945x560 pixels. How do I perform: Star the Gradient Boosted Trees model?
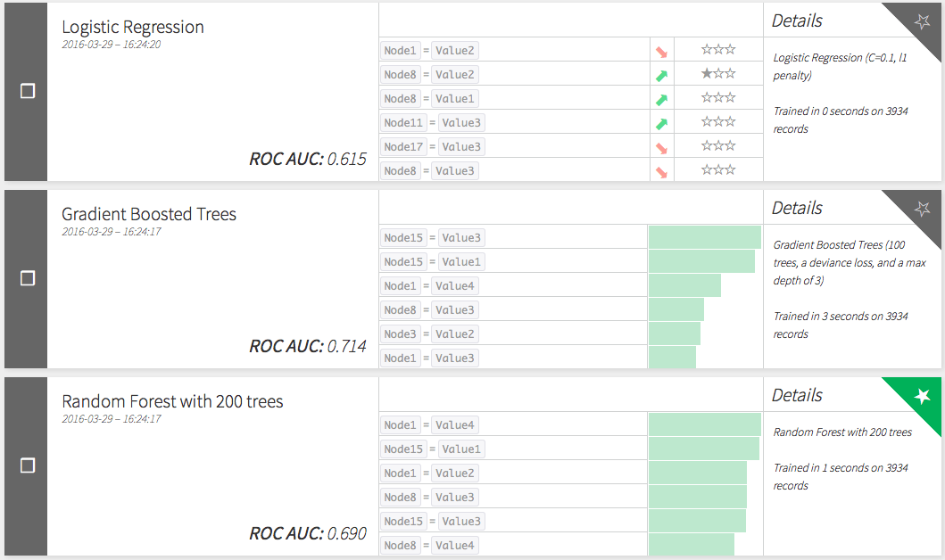pyautogui.click(x=922, y=209)
